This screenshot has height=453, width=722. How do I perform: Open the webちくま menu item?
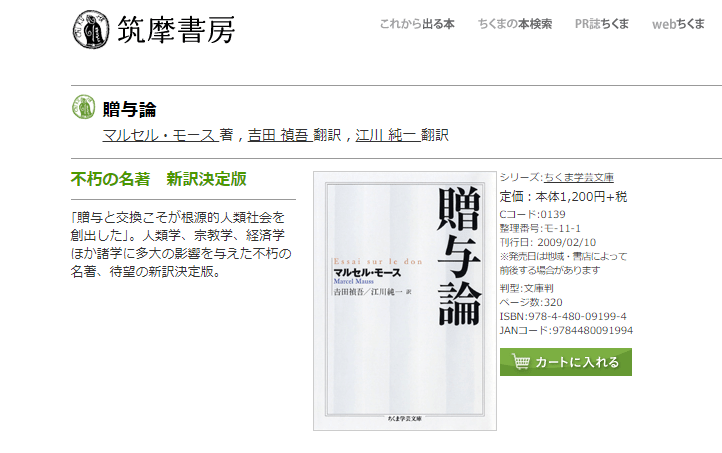[678, 24]
